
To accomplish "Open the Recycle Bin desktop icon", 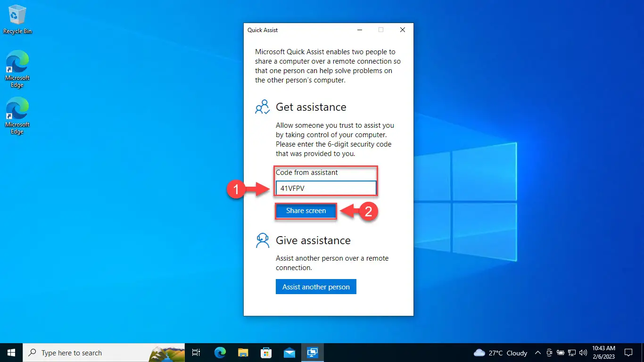I will 17,19.
